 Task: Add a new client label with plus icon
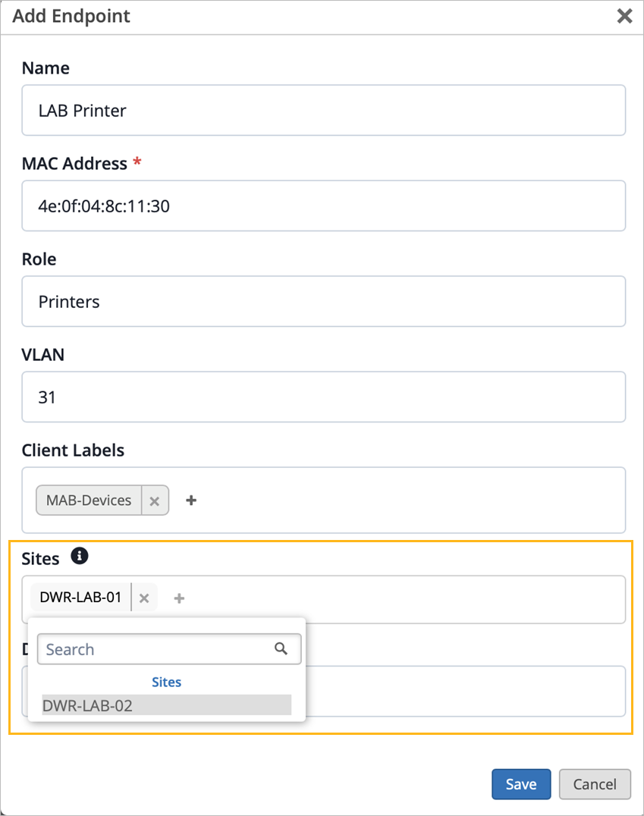click(x=191, y=500)
